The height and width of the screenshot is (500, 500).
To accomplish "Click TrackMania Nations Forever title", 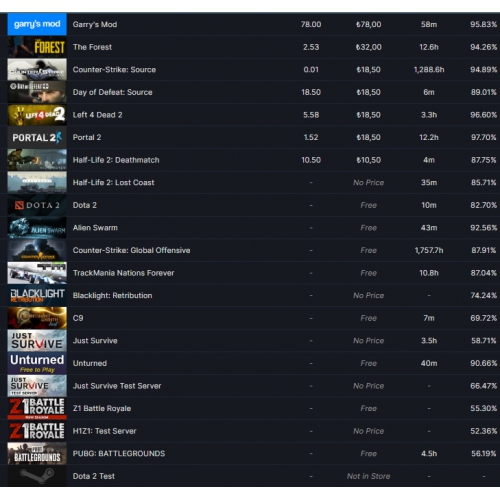I will (123, 273).
